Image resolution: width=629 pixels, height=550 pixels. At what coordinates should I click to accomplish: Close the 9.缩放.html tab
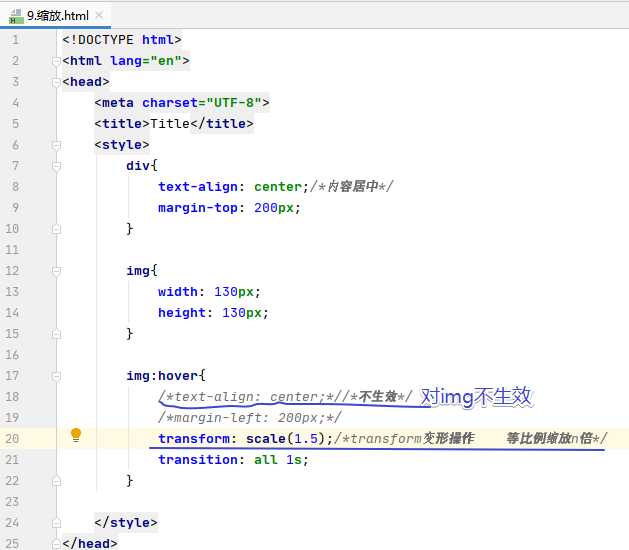99,16
